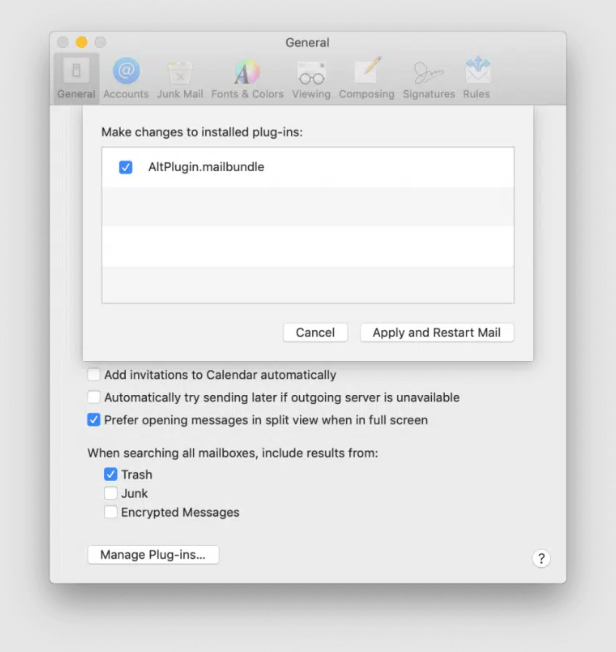Check Junk in search results
The width and height of the screenshot is (616, 652).
111,493
